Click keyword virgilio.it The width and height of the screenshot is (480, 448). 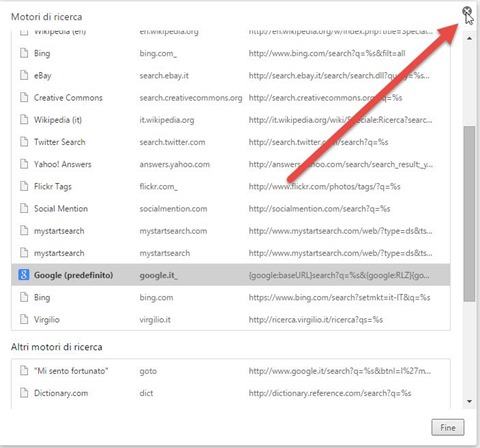(155, 320)
